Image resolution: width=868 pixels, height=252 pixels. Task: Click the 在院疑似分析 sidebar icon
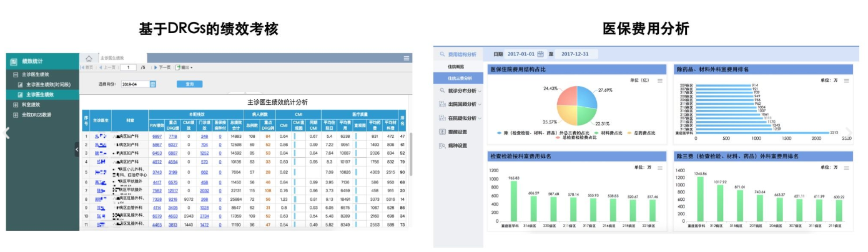coord(442,118)
